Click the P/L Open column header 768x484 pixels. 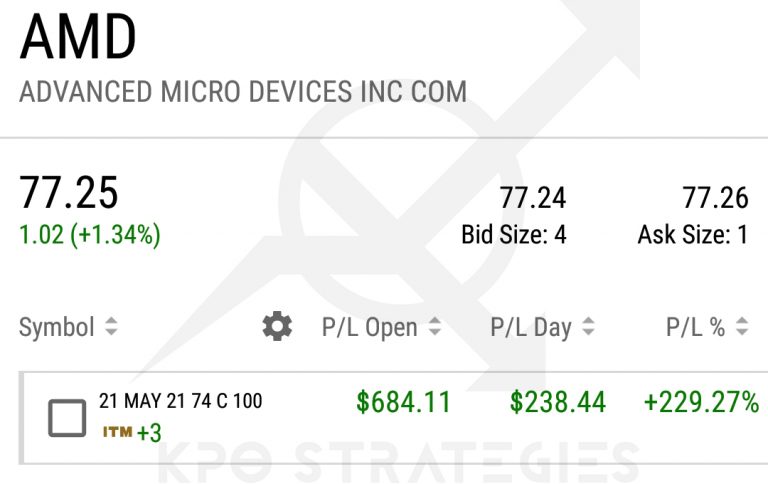click(x=369, y=327)
